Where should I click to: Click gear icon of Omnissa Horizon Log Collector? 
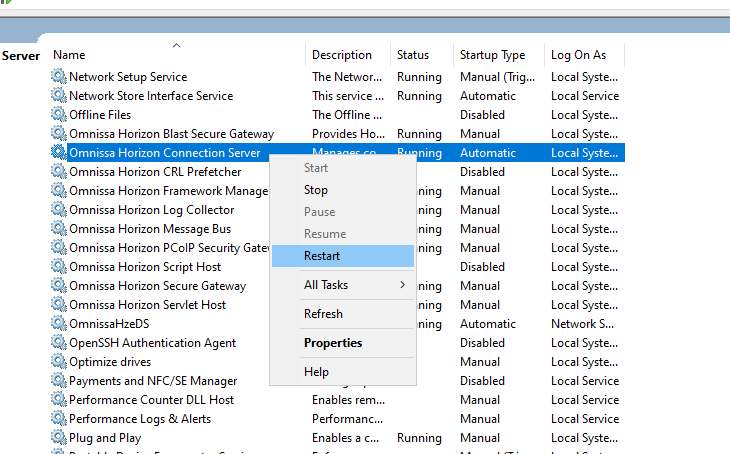(x=59, y=210)
